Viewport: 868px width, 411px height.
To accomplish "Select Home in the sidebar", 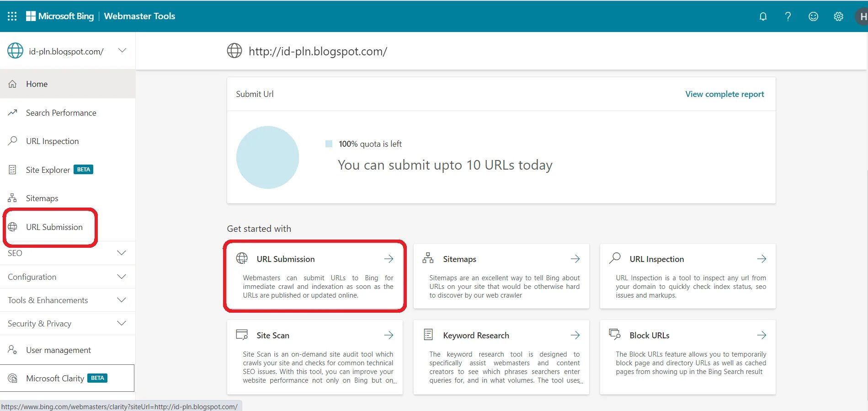I will click(x=68, y=84).
